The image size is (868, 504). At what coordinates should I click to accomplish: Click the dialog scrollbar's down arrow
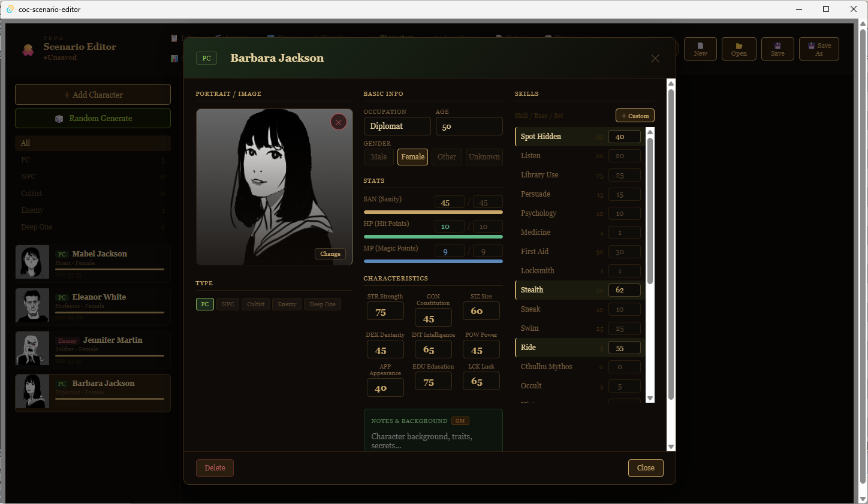(671, 447)
